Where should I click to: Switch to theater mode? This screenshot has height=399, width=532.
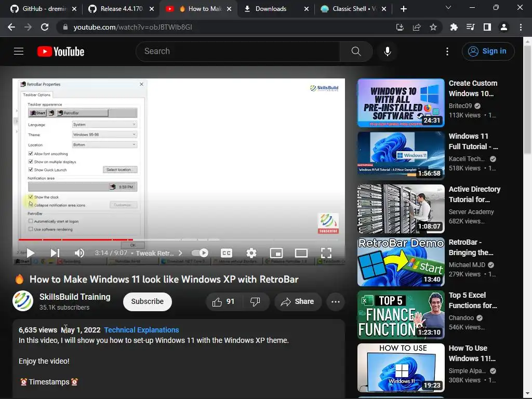[x=301, y=253]
